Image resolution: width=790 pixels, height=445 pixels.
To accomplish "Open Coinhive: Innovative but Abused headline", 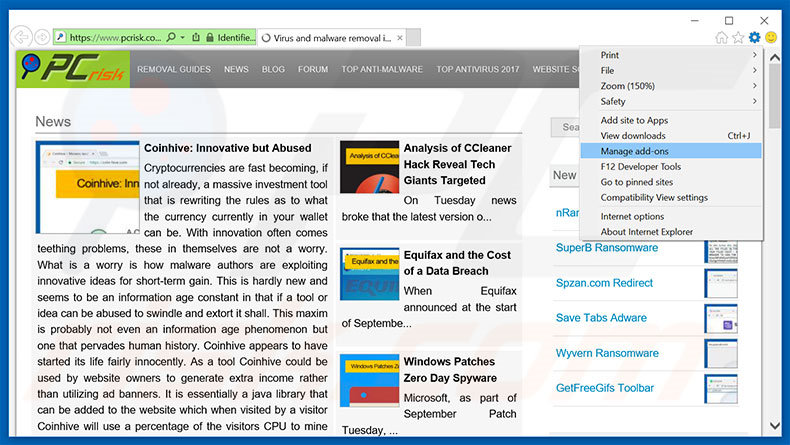I will [228, 148].
